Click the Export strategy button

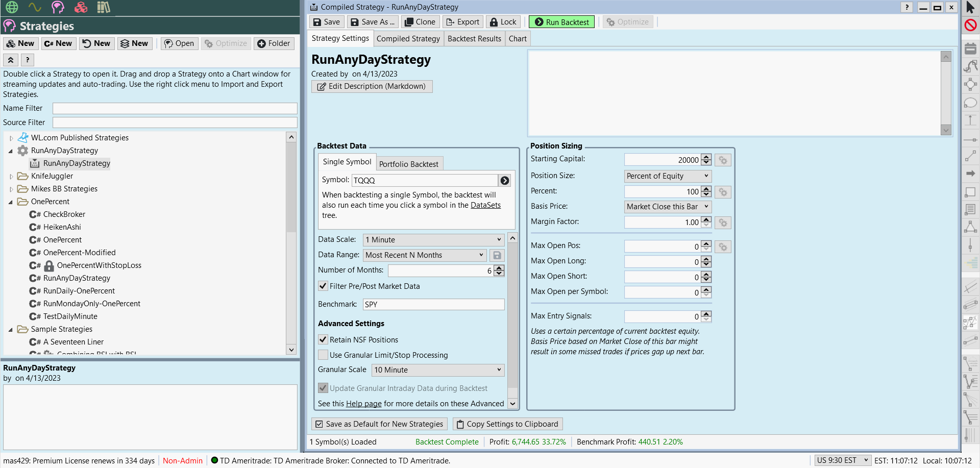click(462, 22)
